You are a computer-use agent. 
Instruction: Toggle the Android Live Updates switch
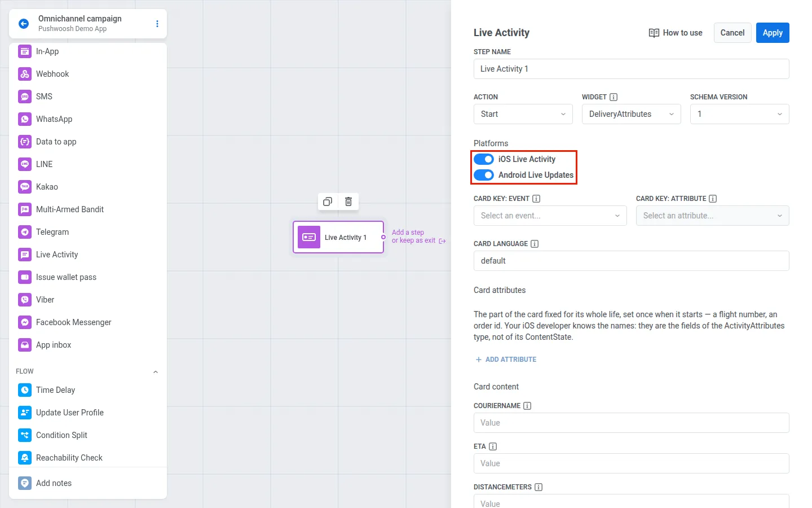[484, 175]
